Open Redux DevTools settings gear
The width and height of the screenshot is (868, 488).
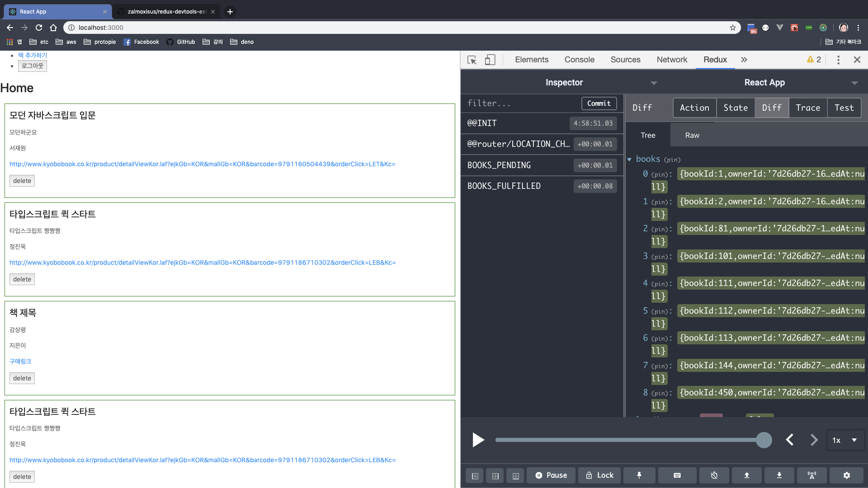tap(846, 475)
